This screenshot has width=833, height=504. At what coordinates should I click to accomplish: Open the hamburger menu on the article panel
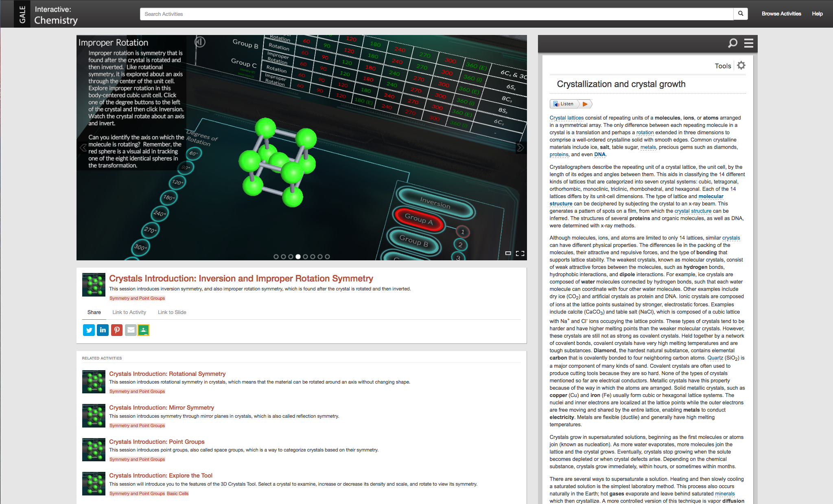[748, 43]
